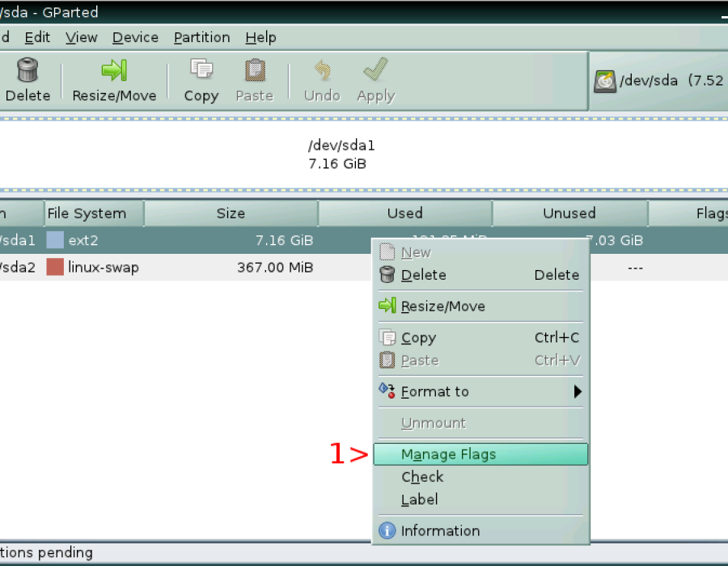Sort by the Unused column header
Image resolution: width=728 pixels, height=566 pixels.
569,213
